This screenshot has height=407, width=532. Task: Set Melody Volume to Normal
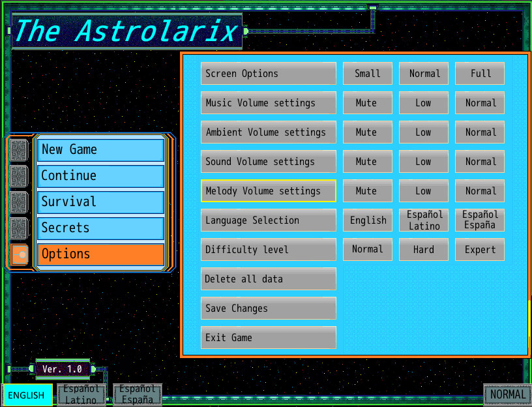coord(479,190)
